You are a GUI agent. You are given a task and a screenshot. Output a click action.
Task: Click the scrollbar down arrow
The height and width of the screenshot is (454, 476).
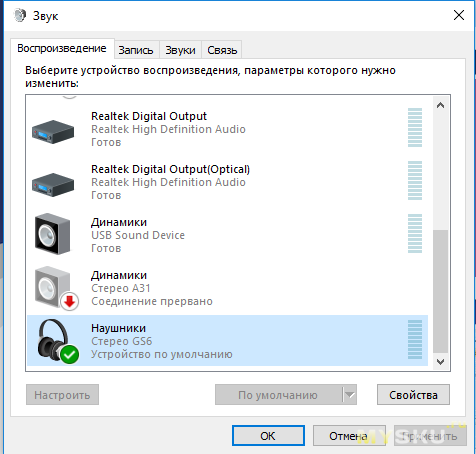pos(440,362)
